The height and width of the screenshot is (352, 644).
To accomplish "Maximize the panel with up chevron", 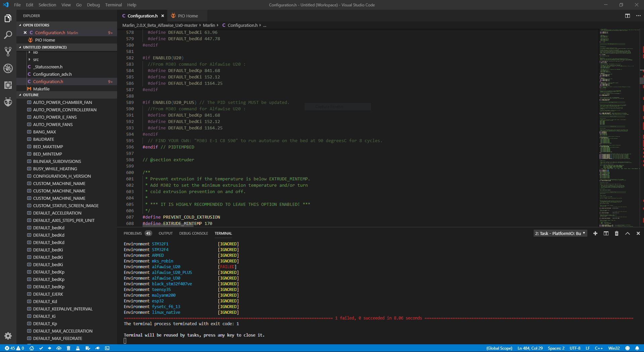I will click(x=628, y=233).
